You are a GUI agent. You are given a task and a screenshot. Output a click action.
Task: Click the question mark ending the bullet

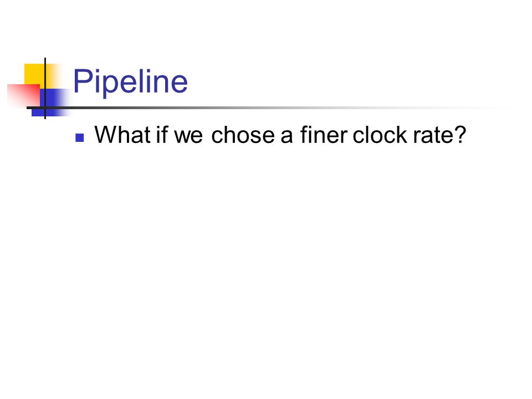coord(461,135)
